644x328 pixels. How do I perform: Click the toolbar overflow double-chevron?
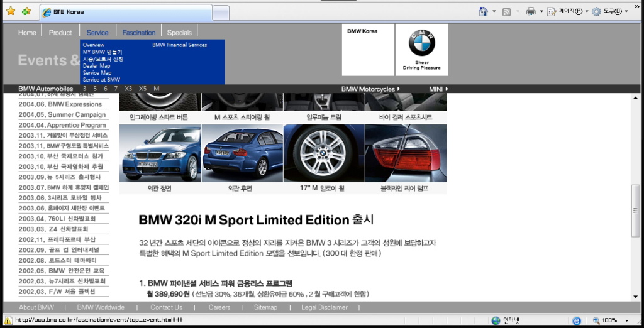637,6
